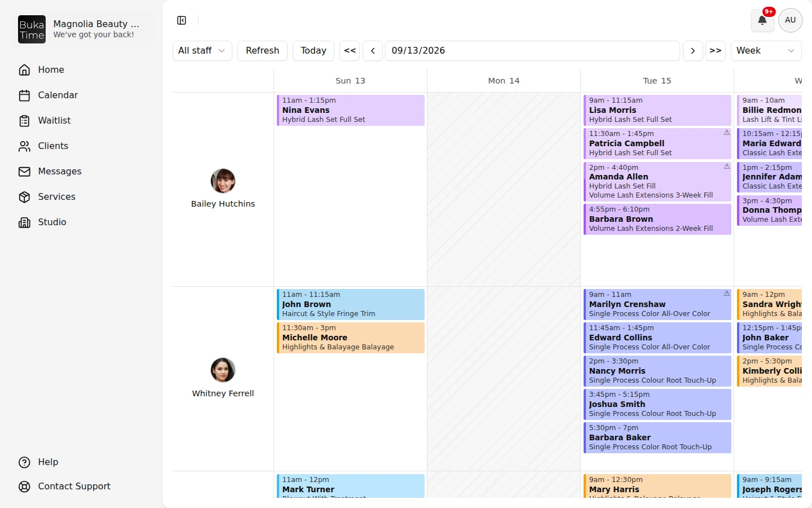Collapse the sidebar panel toggle icon
The image size is (812, 508).
[x=182, y=20]
